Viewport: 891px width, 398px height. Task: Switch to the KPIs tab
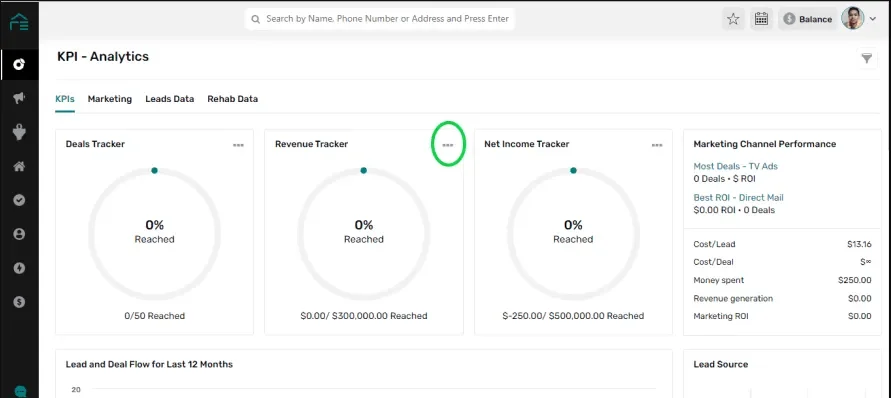coord(65,99)
